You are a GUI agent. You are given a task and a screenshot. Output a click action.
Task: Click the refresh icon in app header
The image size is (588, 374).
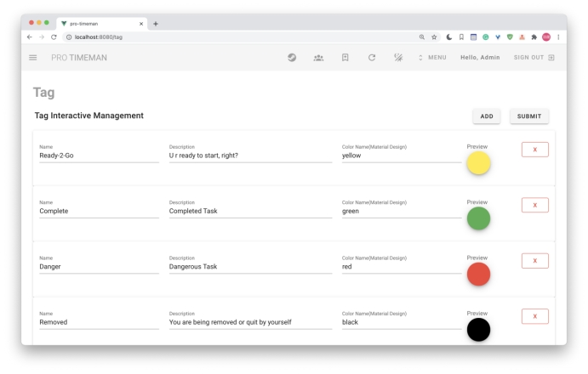click(x=372, y=57)
